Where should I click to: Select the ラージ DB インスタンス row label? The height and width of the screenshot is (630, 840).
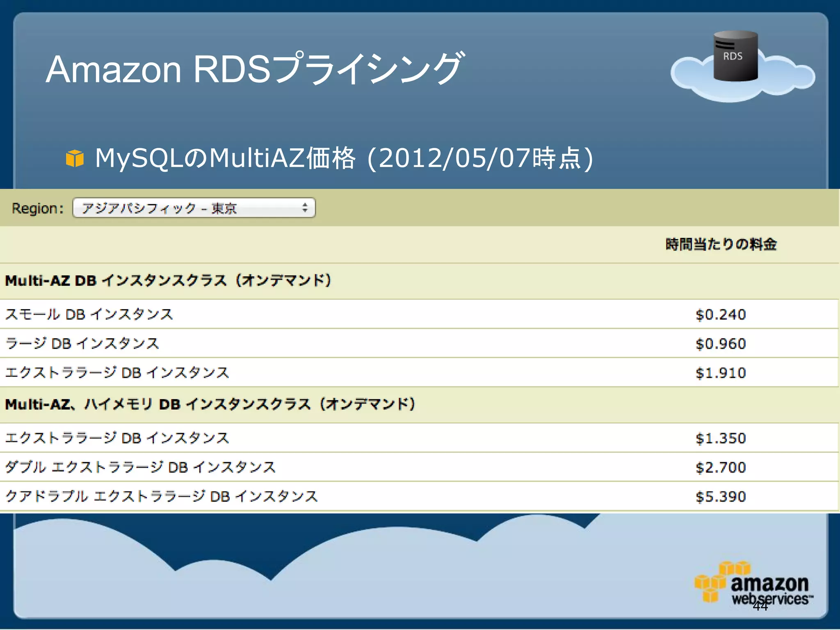(x=82, y=343)
